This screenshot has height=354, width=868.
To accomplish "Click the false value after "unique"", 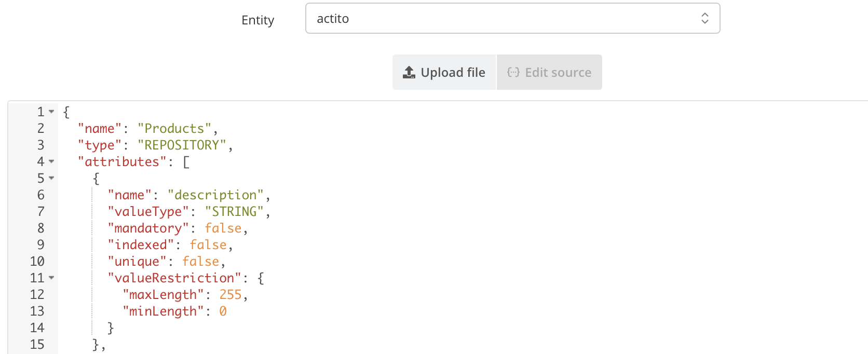I will [201, 261].
